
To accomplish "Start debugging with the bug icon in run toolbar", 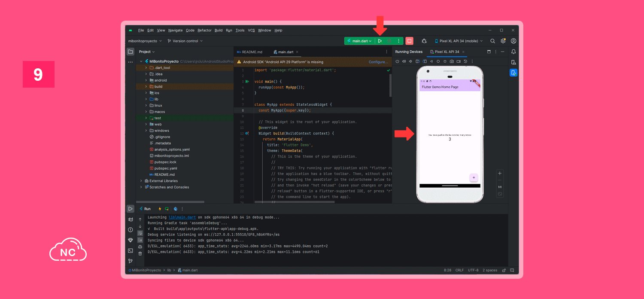I will pos(389,41).
